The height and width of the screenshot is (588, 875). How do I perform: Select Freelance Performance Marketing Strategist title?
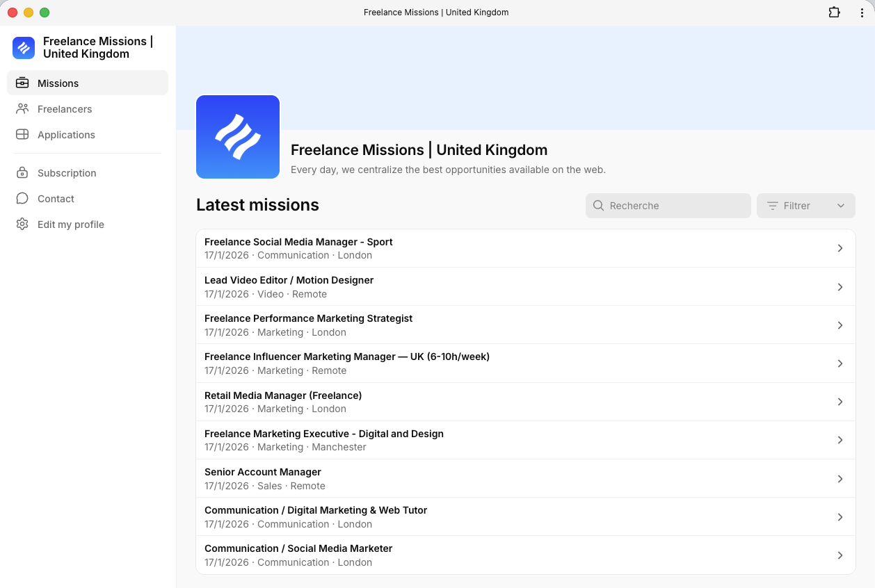pos(308,318)
